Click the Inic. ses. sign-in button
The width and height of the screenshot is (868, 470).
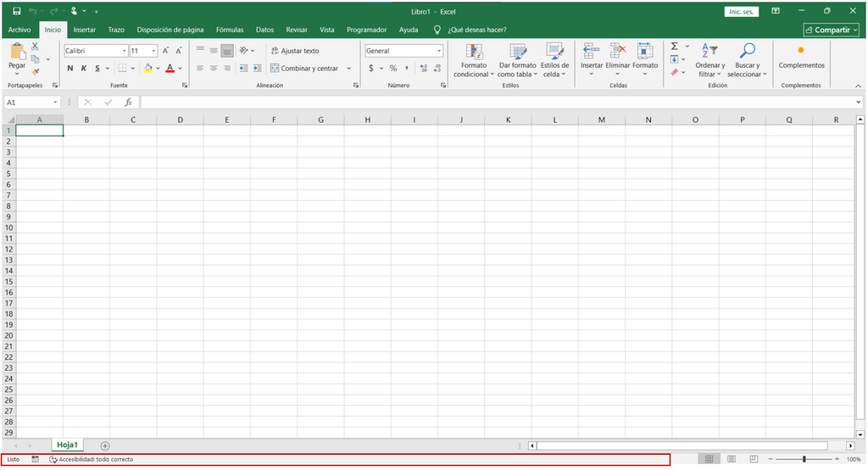[x=741, y=12]
